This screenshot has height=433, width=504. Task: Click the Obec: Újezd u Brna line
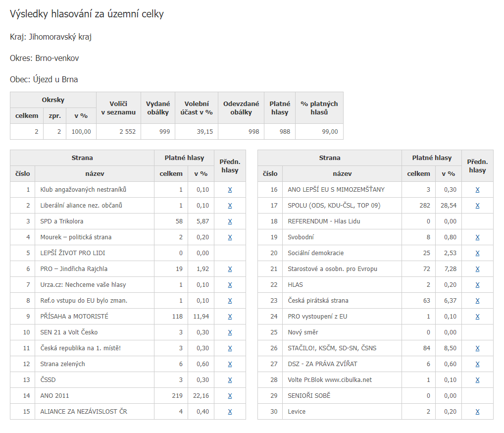pyautogui.click(x=44, y=79)
